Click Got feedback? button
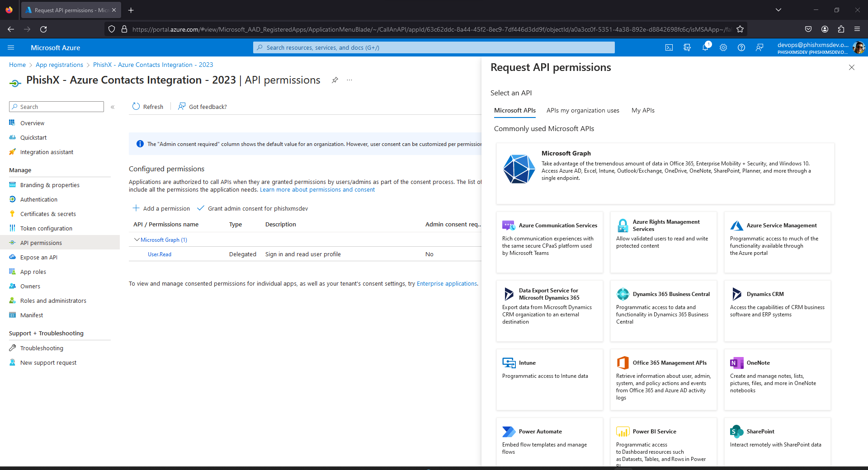Screen dimensions: 868x470 point(203,107)
